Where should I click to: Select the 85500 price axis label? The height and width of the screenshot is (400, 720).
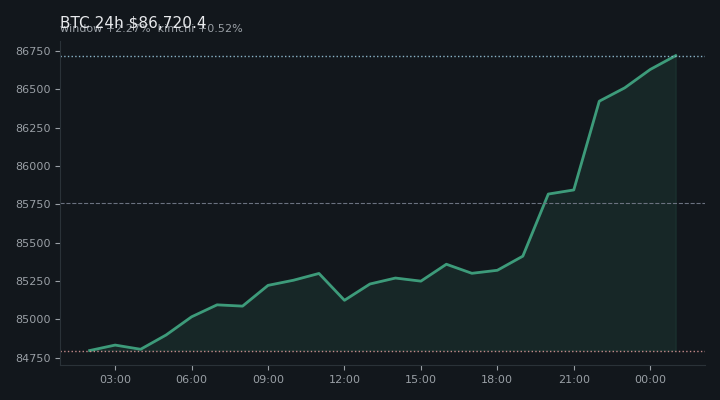pyautogui.click(x=33, y=243)
